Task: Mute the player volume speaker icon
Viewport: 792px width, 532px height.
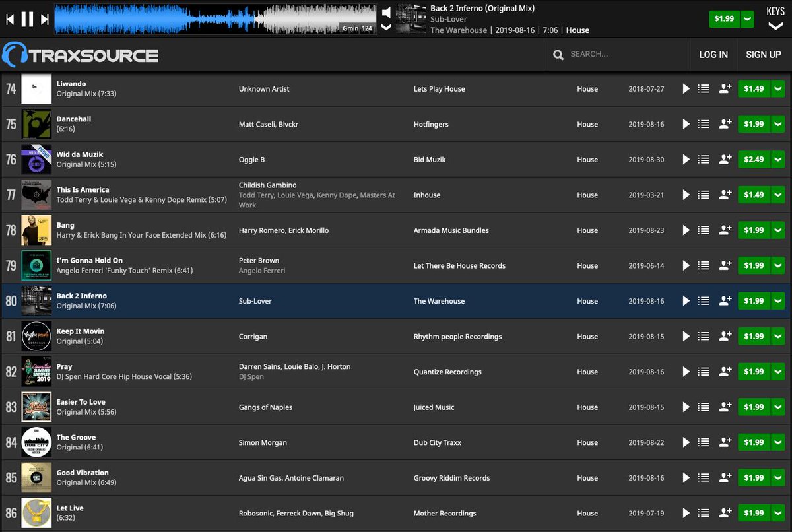Action: pos(387,12)
